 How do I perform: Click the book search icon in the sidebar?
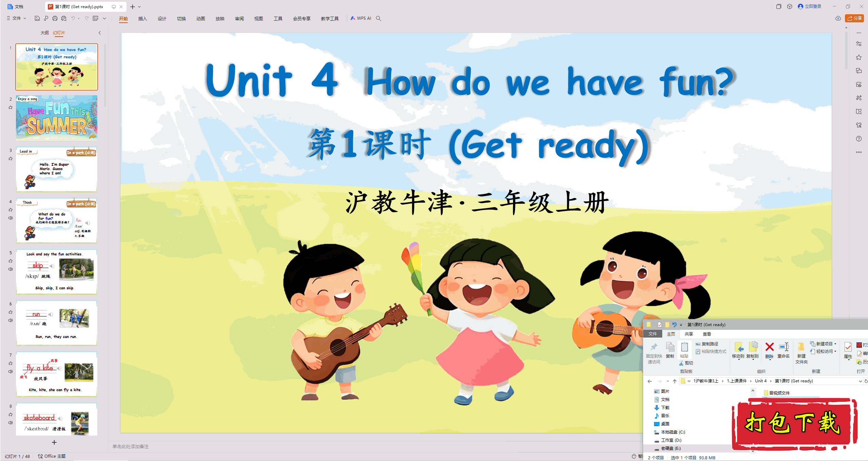pos(859,112)
